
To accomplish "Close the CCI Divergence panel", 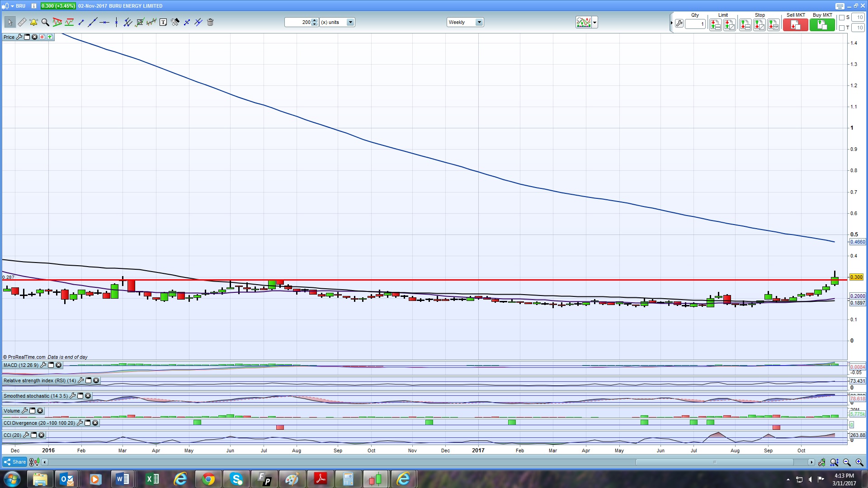I will click(x=95, y=423).
